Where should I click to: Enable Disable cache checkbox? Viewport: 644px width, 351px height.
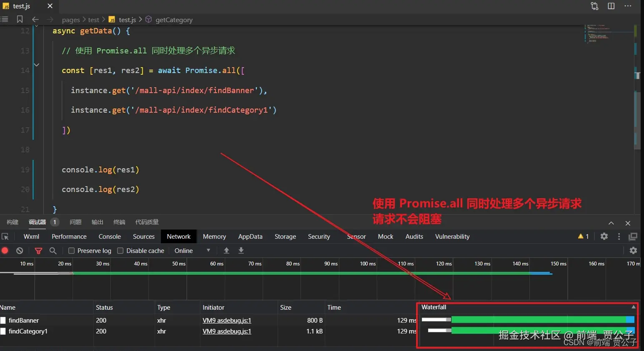coord(120,250)
